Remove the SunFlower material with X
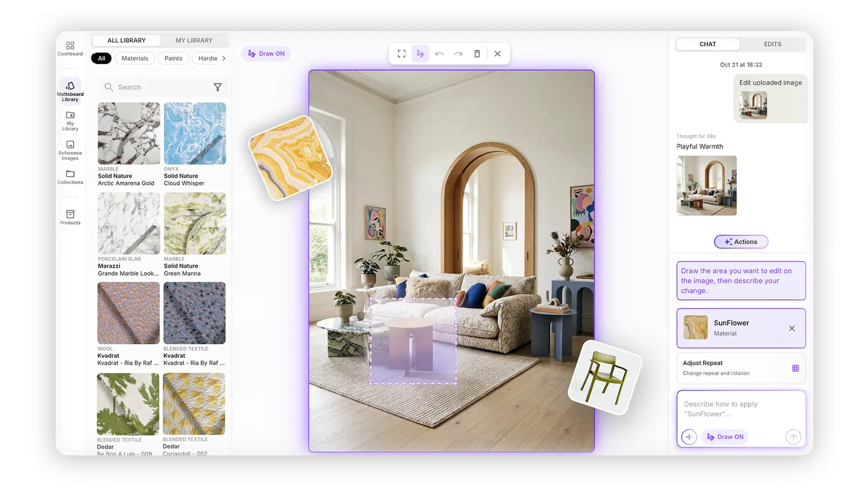Image resolution: width=868 pixels, height=488 pixels. coord(792,329)
